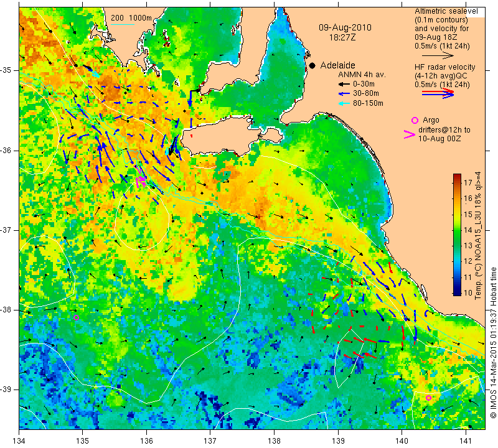Click the cyan '80-150m' legend arrow
The height and width of the screenshot is (448, 498).
[344, 103]
